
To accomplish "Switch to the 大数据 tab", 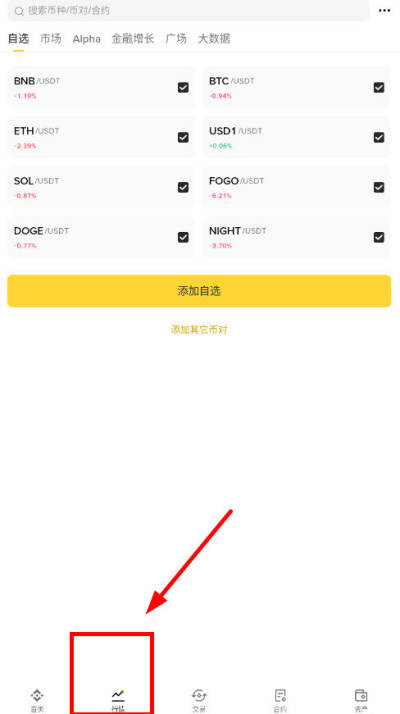I will click(x=214, y=39).
